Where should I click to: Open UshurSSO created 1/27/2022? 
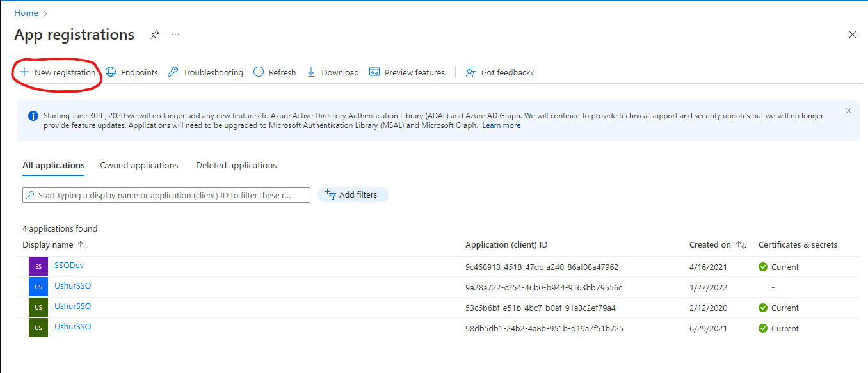[x=73, y=286]
